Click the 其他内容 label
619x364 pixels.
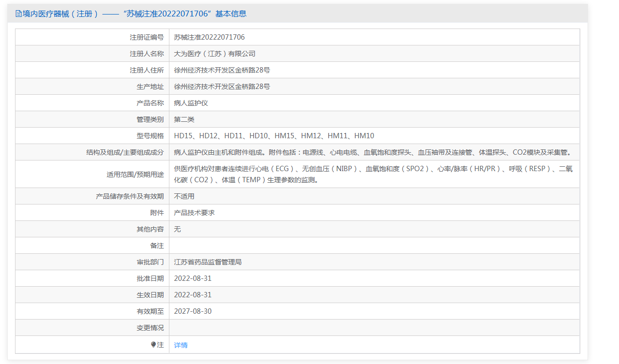click(150, 229)
